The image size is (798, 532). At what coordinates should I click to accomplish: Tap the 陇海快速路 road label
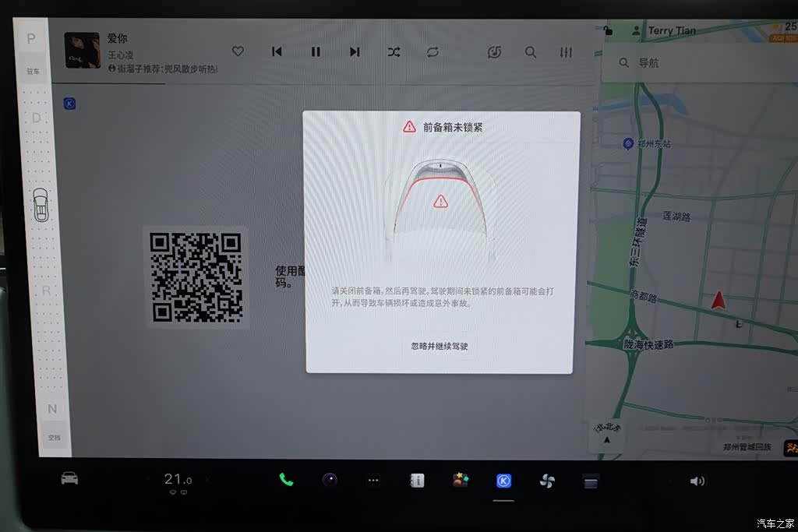coord(649,345)
